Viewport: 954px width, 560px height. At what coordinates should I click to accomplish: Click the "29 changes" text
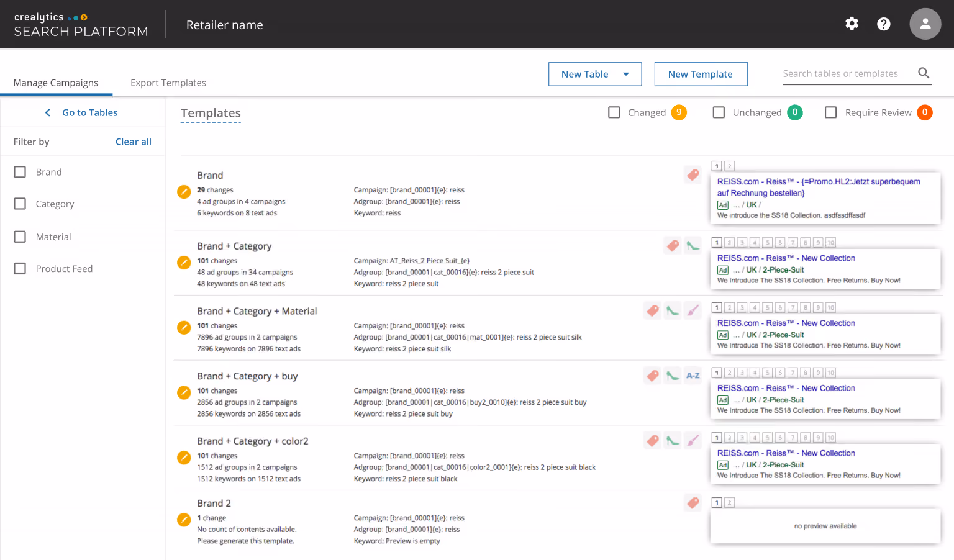[x=215, y=190]
